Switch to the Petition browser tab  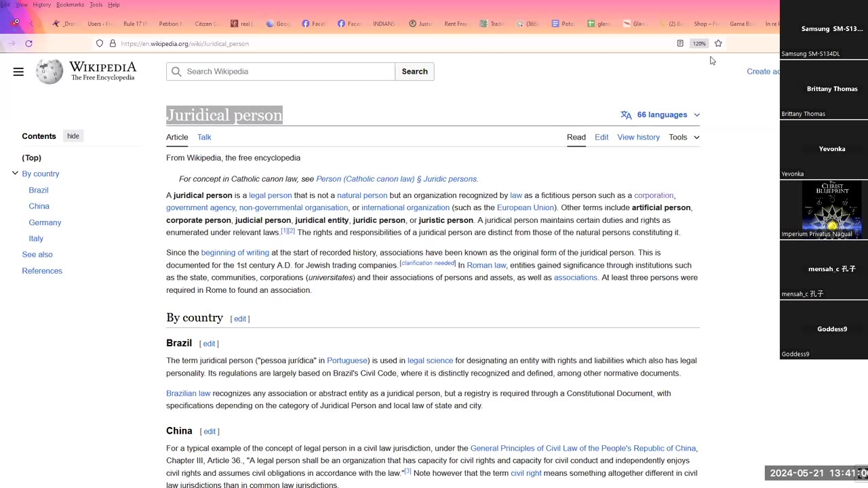(170, 24)
